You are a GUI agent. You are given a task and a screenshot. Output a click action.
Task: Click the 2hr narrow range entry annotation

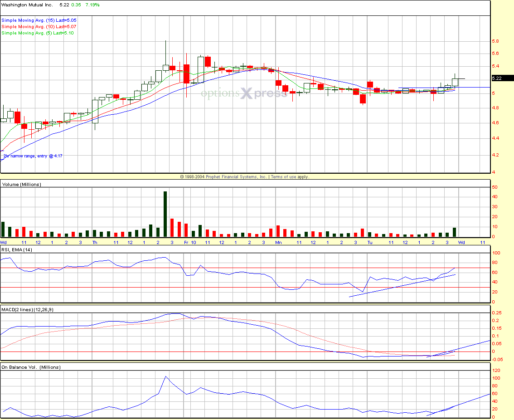tap(33, 156)
